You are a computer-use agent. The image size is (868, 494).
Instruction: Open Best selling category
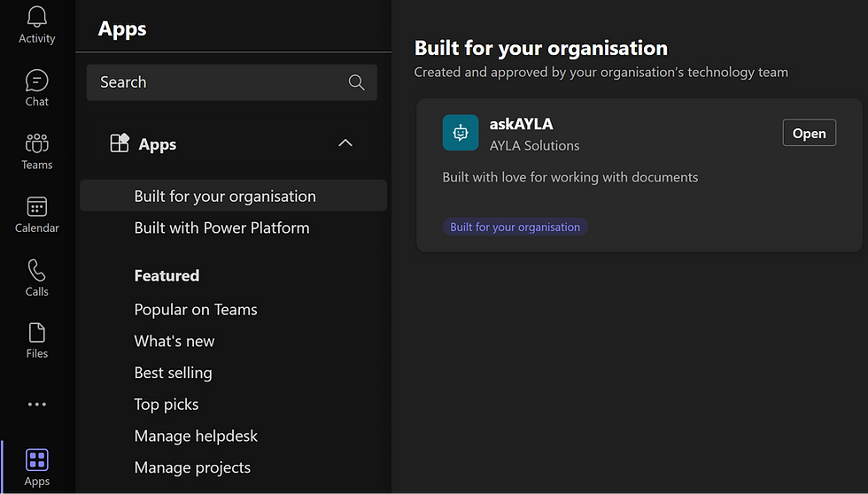173,373
